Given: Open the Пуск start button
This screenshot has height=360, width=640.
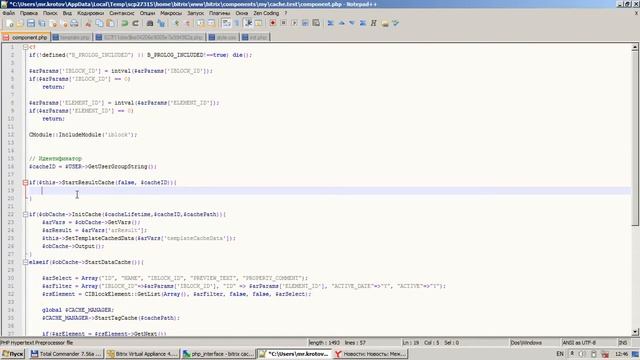Looking at the screenshot, I should (13, 354).
